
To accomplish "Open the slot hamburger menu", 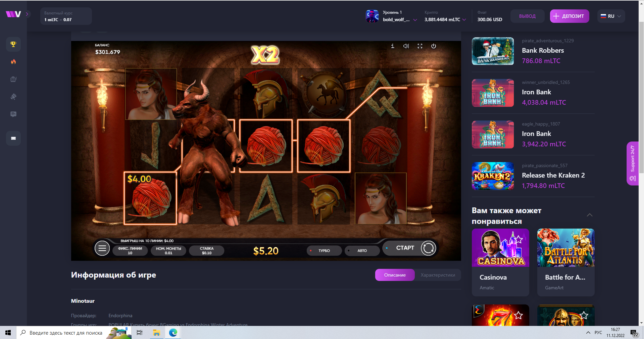I will [102, 248].
